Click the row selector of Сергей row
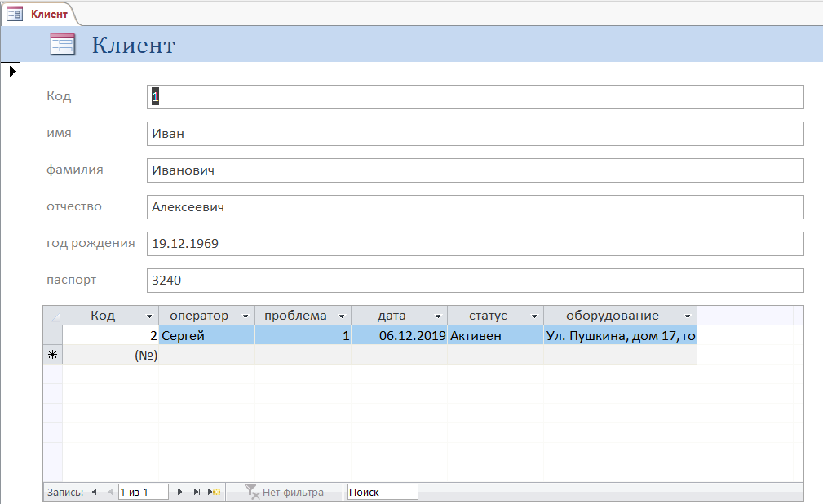This screenshot has height=504, width=823. pyautogui.click(x=52, y=335)
